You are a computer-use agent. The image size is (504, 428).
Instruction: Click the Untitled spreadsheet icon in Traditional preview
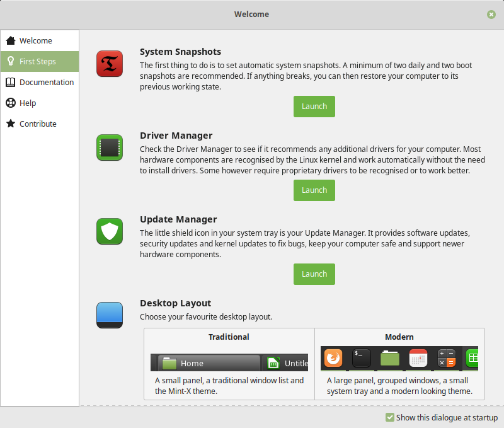click(x=273, y=363)
